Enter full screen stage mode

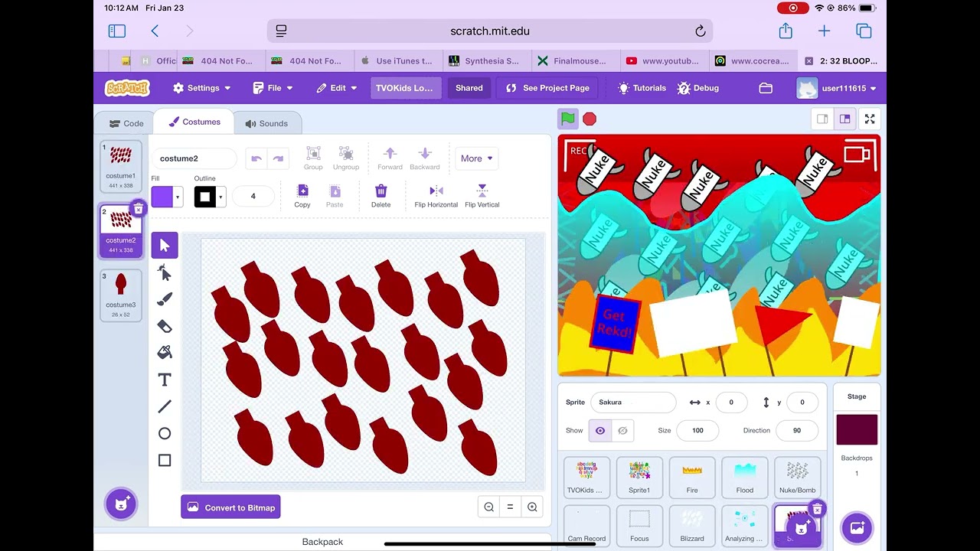pyautogui.click(x=870, y=119)
